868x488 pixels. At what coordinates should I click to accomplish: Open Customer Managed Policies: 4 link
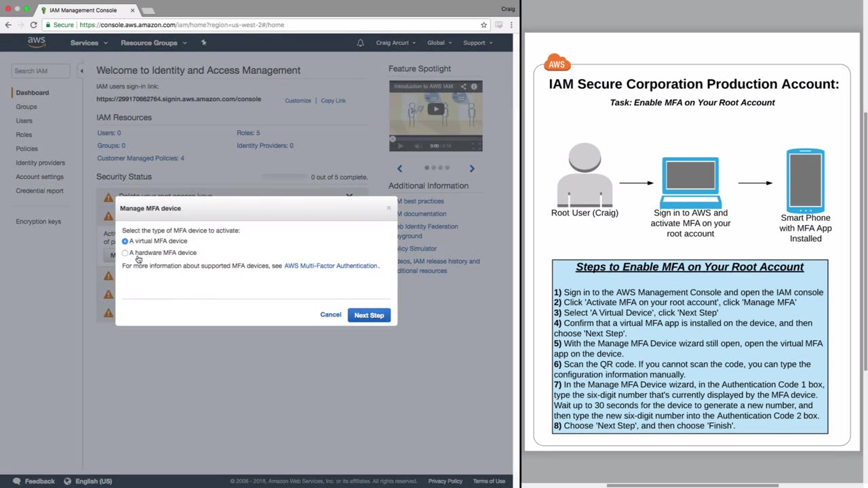point(140,159)
